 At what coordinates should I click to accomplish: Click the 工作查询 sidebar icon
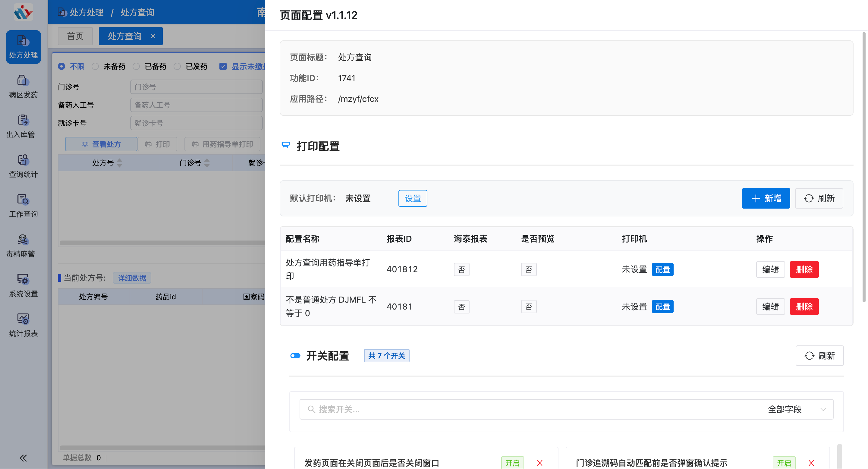pos(23,205)
